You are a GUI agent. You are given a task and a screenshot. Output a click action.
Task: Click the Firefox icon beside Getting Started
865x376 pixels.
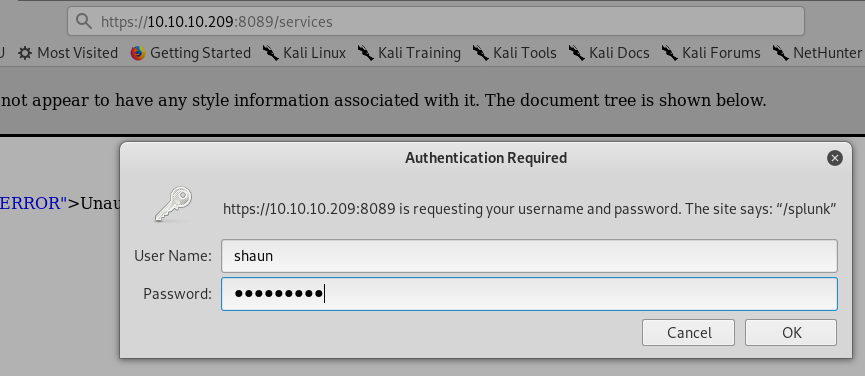tap(137, 53)
